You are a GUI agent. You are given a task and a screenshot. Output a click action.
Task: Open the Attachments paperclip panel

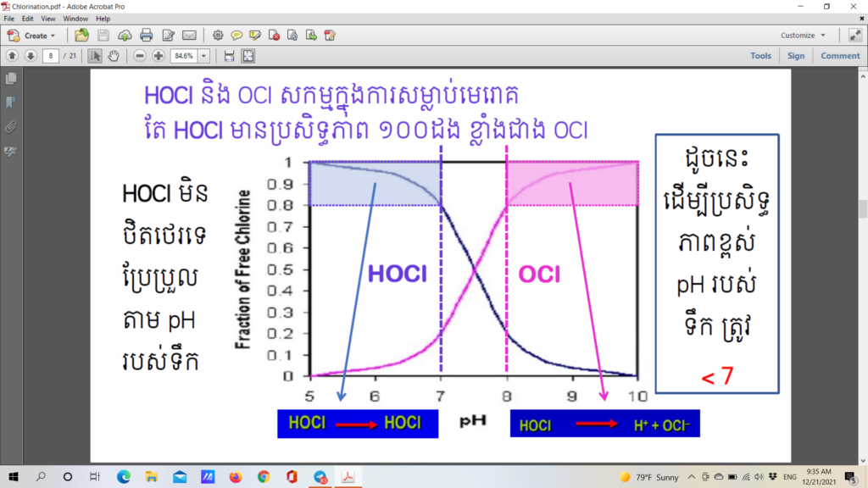click(11, 126)
